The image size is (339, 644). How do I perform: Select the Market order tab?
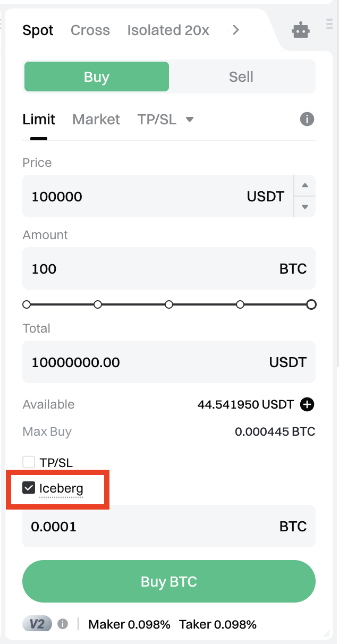click(96, 120)
